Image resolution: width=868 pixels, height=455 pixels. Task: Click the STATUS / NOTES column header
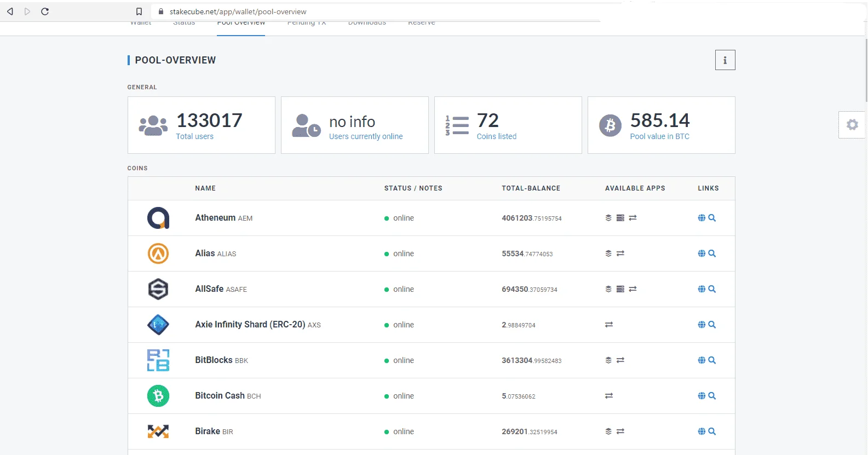click(x=413, y=188)
